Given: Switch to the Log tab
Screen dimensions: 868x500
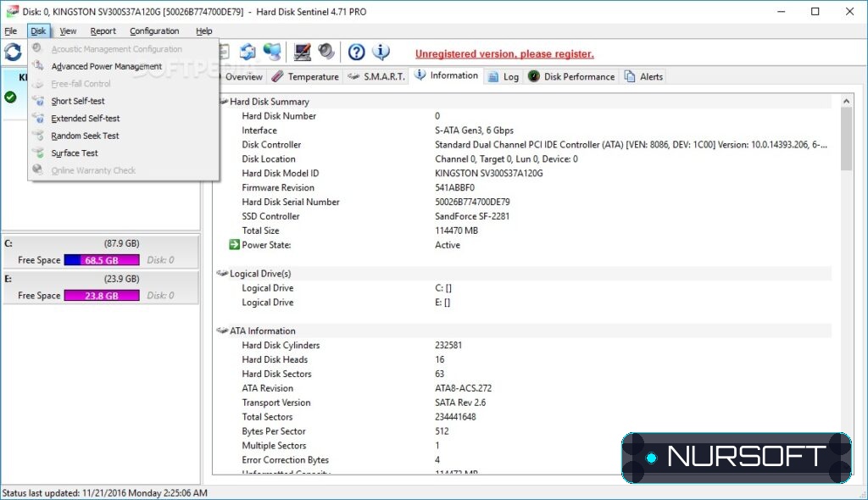Looking at the screenshot, I should pyautogui.click(x=504, y=76).
